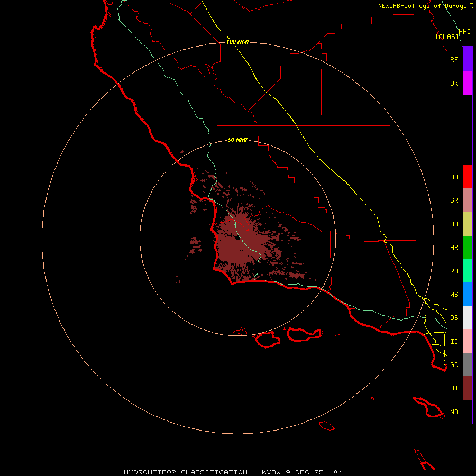Click the [CLAS] units label
Viewport: 476px width, 476px height.
click(x=447, y=36)
